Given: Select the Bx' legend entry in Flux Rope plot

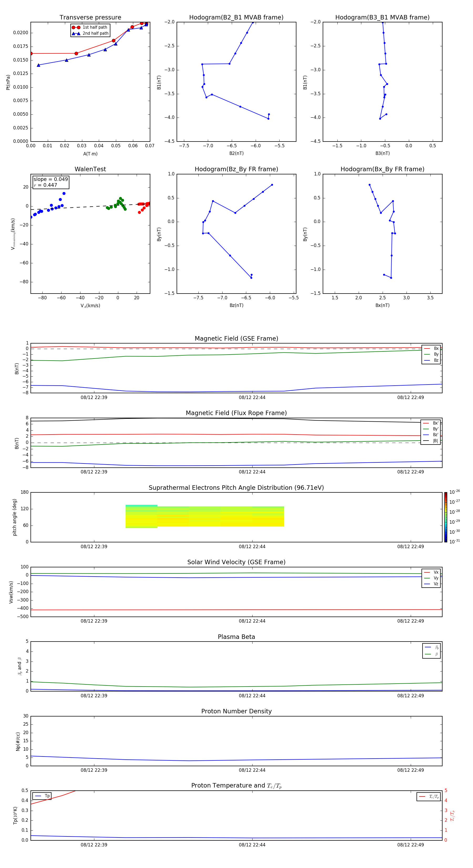Looking at the screenshot, I should pyautogui.click(x=431, y=423).
